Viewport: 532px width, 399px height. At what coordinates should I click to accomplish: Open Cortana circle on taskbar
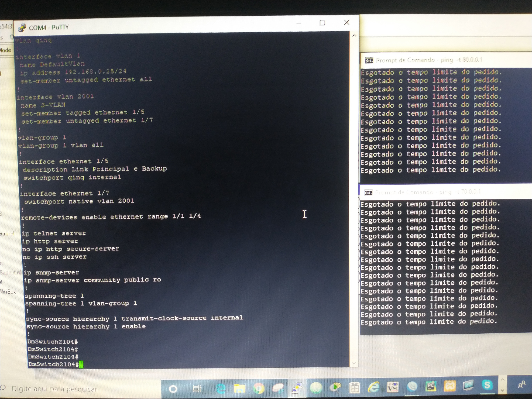pyautogui.click(x=173, y=389)
